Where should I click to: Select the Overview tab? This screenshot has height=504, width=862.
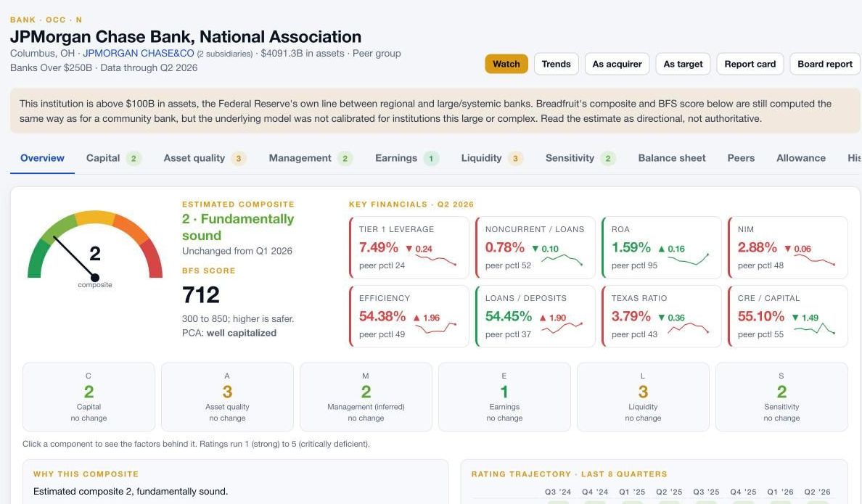[x=42, y=158]
